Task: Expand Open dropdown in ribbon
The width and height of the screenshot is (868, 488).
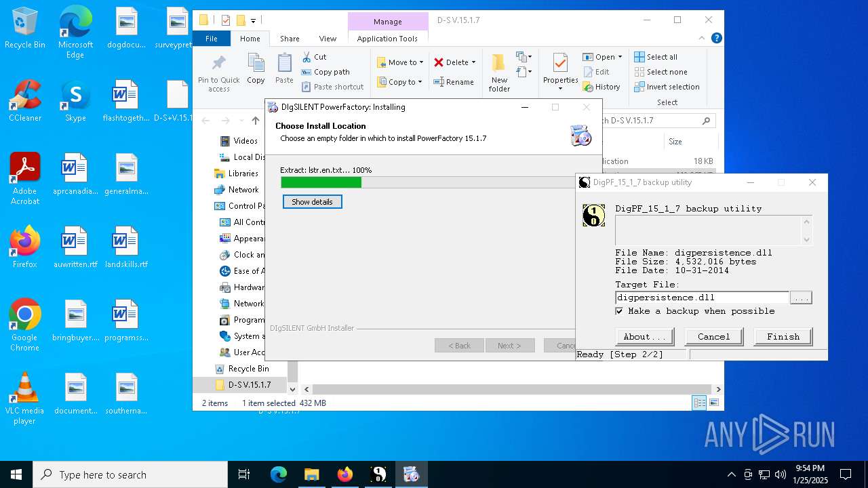Action: (x=620, y=57)
